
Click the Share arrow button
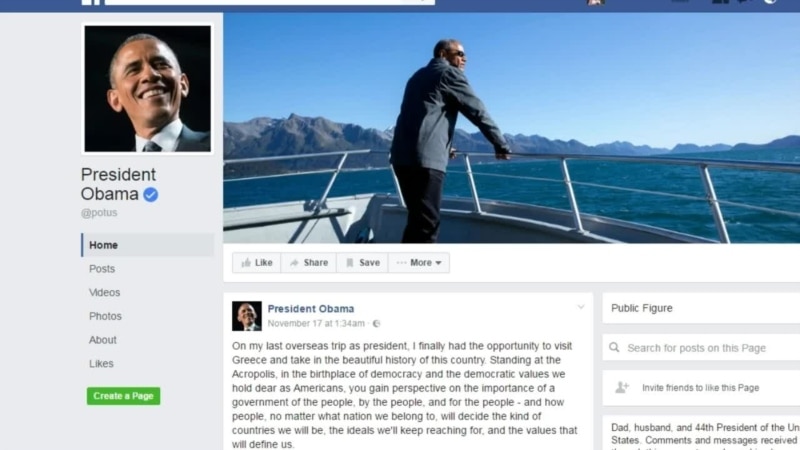tap(309, 263)
